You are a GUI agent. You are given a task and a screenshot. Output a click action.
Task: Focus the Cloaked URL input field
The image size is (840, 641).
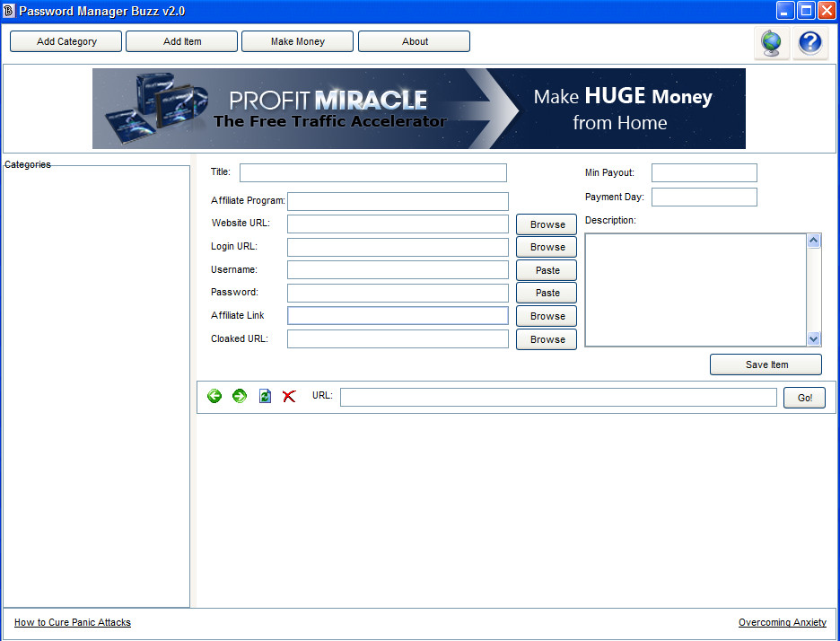click(x=398, y=339)
